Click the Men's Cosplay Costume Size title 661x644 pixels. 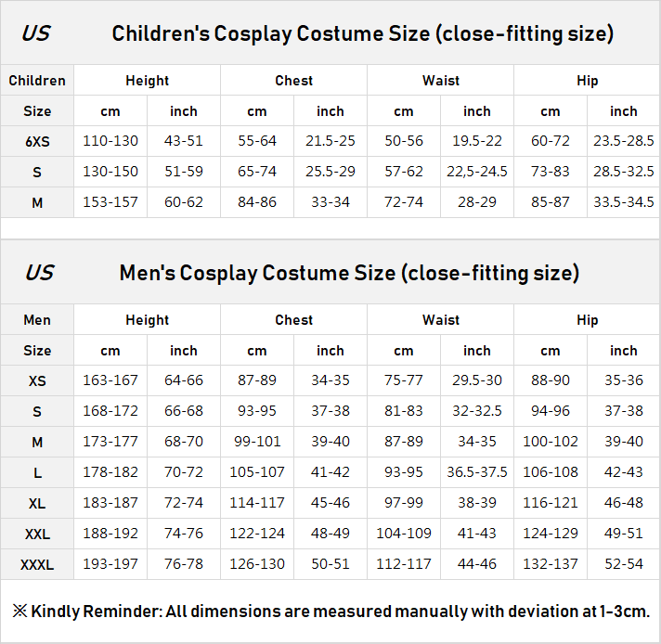click(349, 273)
